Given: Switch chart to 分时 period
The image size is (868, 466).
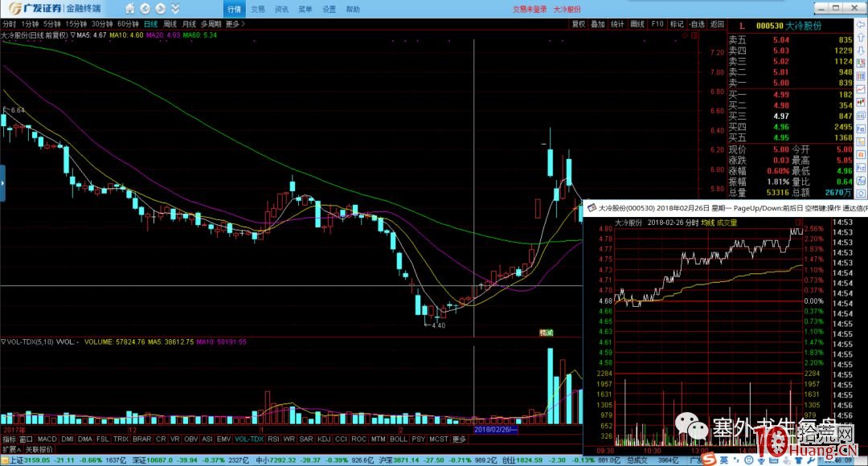Looking at the screenshot, I should click(10, 24).
